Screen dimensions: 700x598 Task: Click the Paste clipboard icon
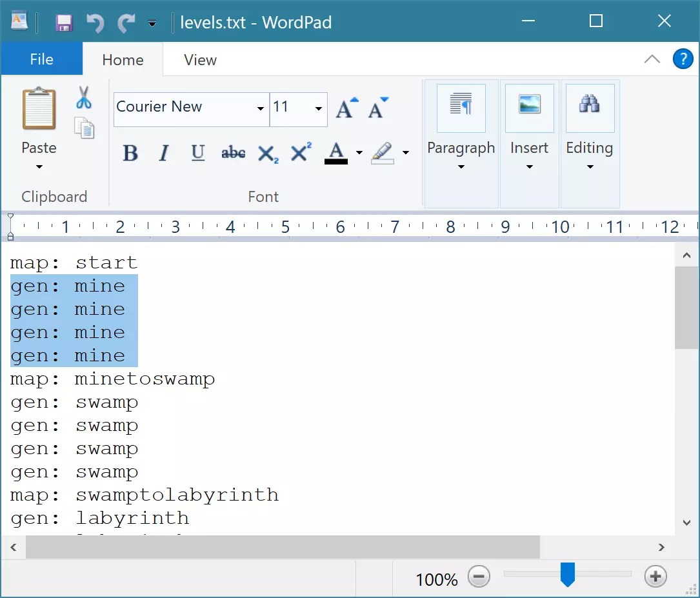tap(39, 110)
